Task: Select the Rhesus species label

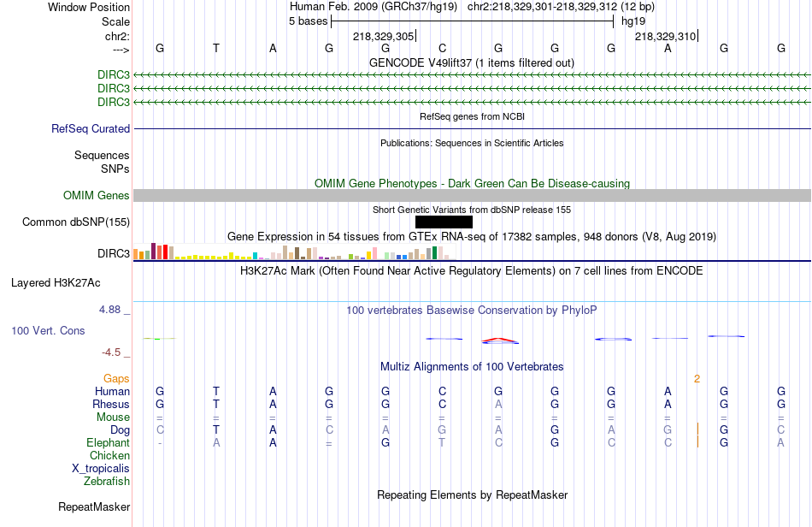Action: pos(111,404)
